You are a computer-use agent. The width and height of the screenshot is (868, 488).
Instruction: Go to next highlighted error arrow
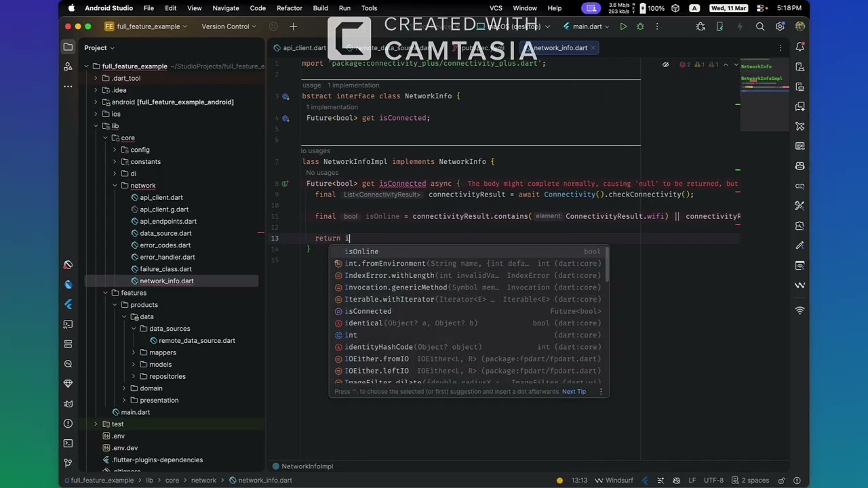[x=736, y=65]
